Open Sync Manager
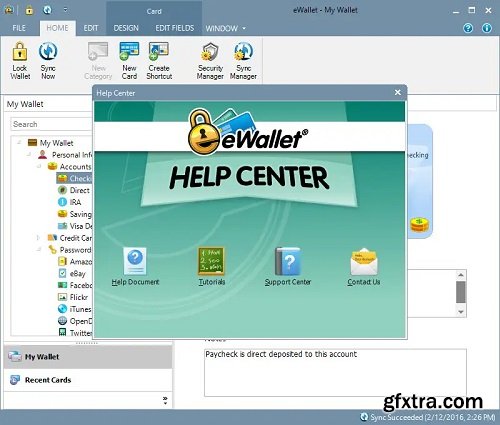 pos(243,61)
